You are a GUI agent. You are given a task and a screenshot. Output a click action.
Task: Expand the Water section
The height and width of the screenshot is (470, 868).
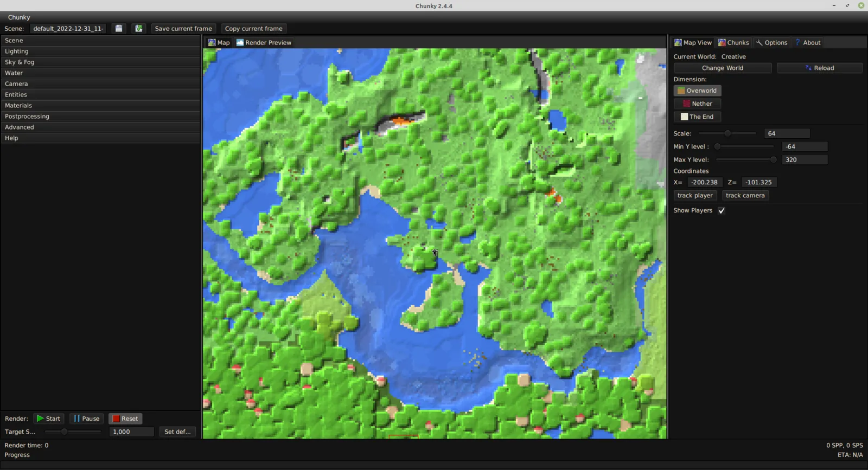click(100, 73)
